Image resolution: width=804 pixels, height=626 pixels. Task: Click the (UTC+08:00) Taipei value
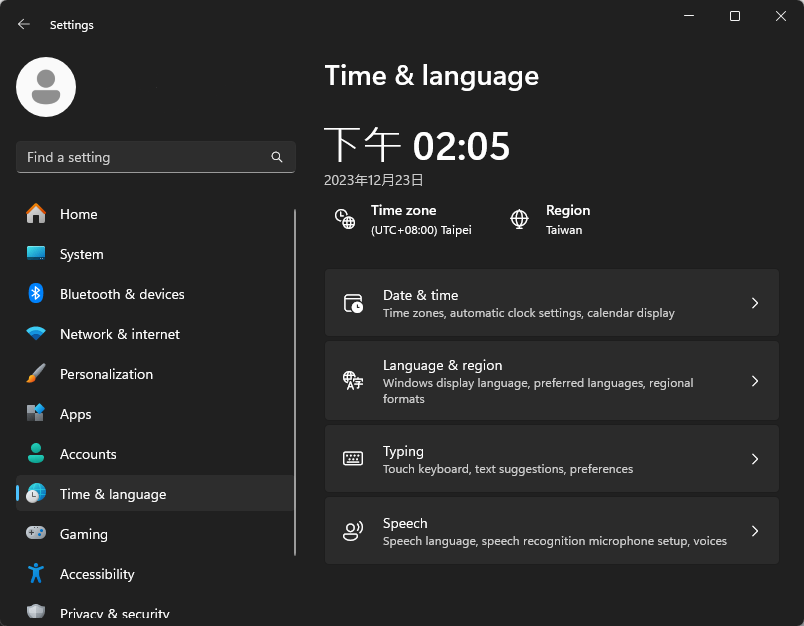421,230
